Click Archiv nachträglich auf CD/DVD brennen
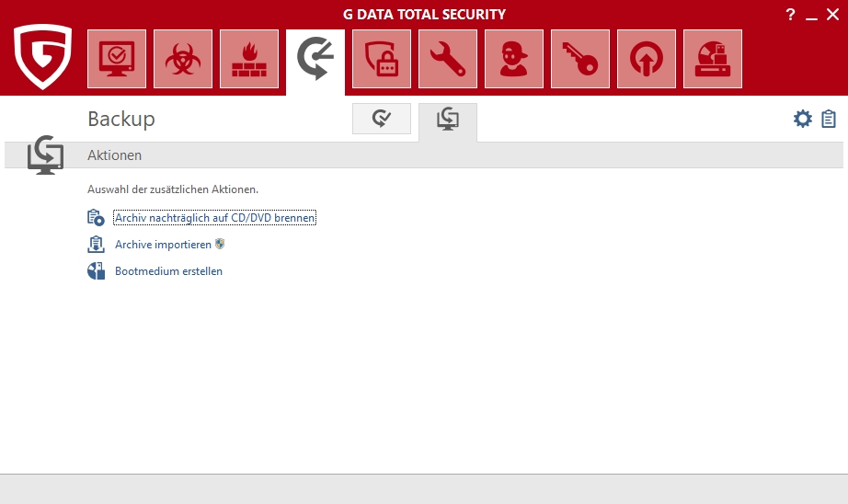The height and width of the screenshot is (504, 848). (x=214, y=217)
